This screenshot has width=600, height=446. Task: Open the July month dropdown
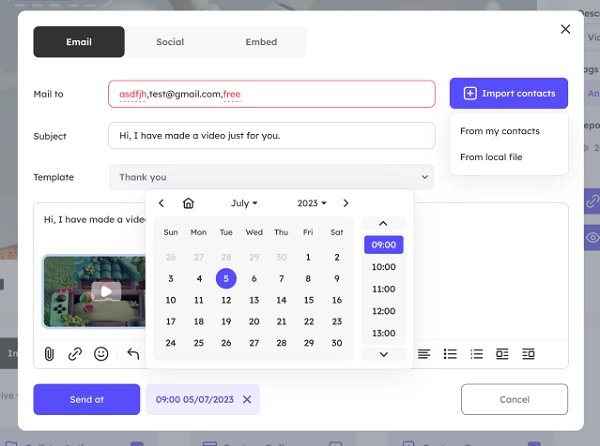point(244,203)
